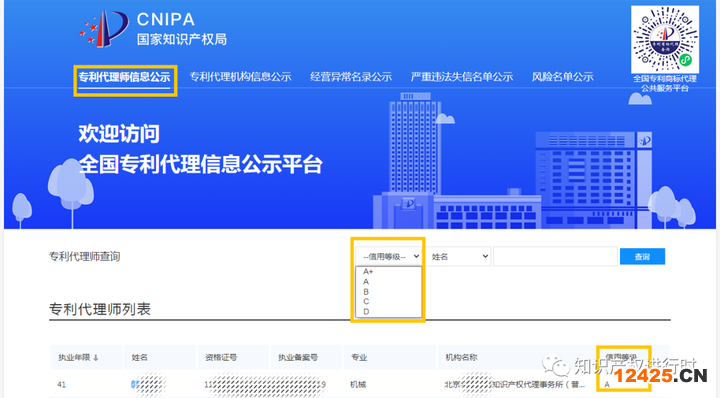720x398 pixels.
Task: Click the 专利代理师查询 label
Action: coord(84,257)
